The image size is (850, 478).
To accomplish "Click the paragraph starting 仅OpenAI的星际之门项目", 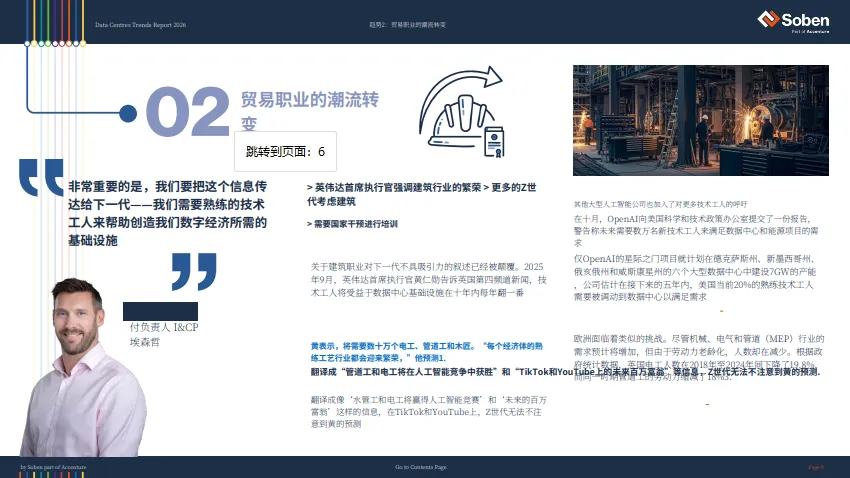I will pos(695,278).
